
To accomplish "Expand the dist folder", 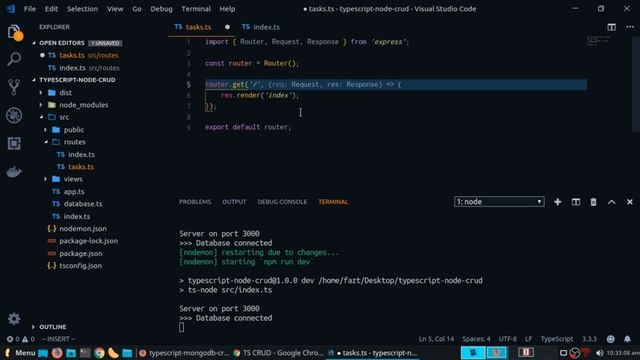I will [x=41, y=93].
